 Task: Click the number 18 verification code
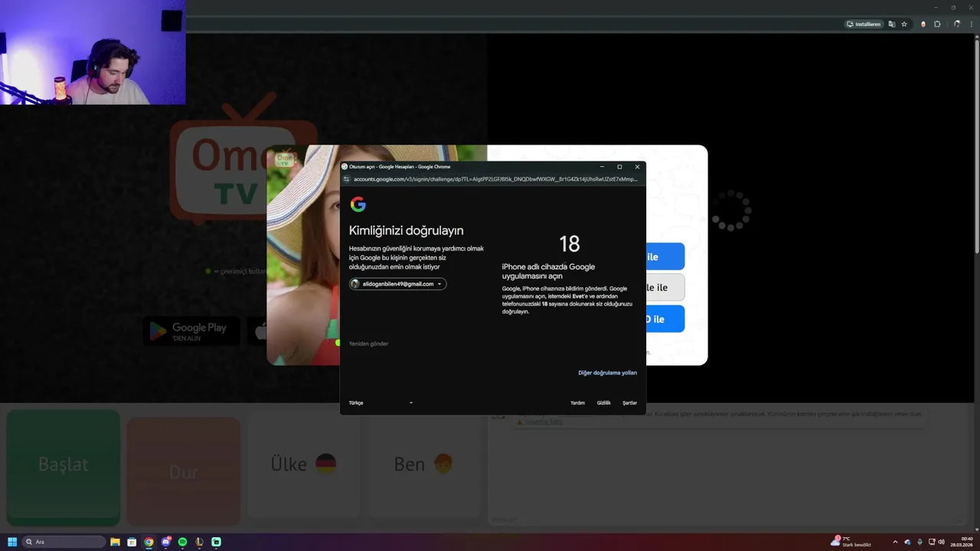(569, 244)
